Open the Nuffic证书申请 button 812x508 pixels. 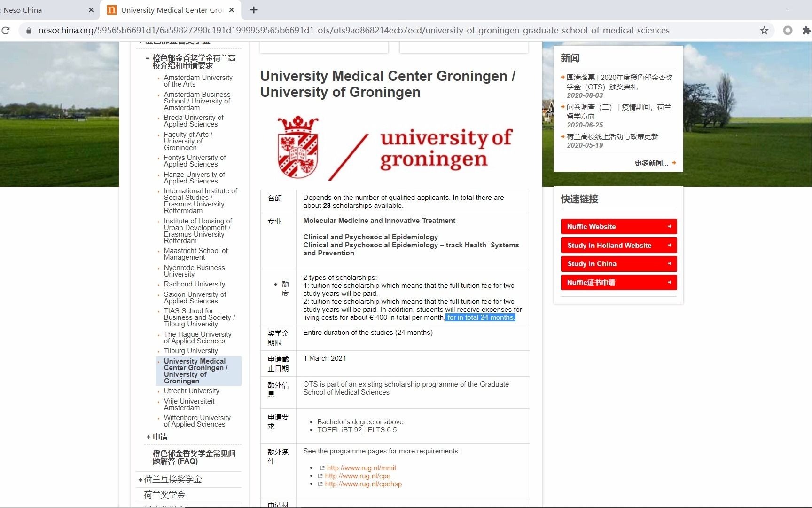tap(618, 283)
